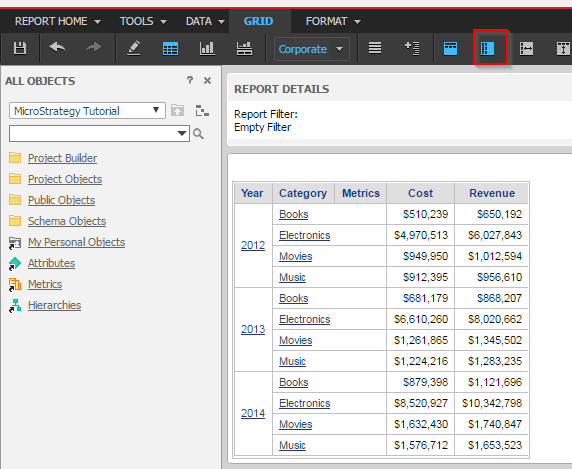Open the search box dropdown arrow
Viewport: 572px width, 469px height.
click(182, 133)
